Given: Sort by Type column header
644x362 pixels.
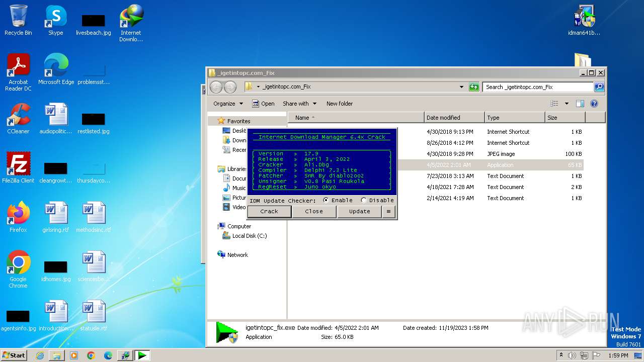Looking at the screenshot, I should pyautogui.click(x=515, y=118).
